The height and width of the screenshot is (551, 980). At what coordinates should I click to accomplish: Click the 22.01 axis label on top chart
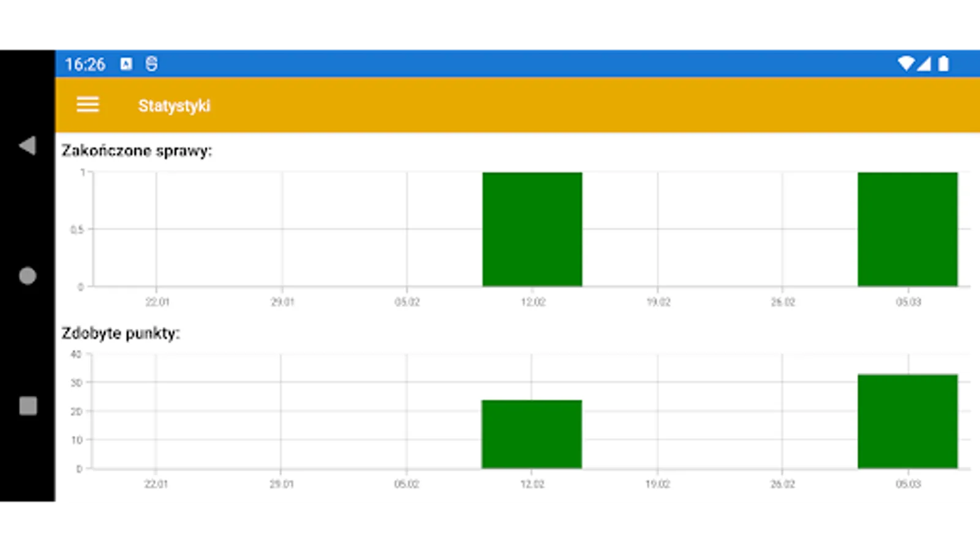click(157, 301)
